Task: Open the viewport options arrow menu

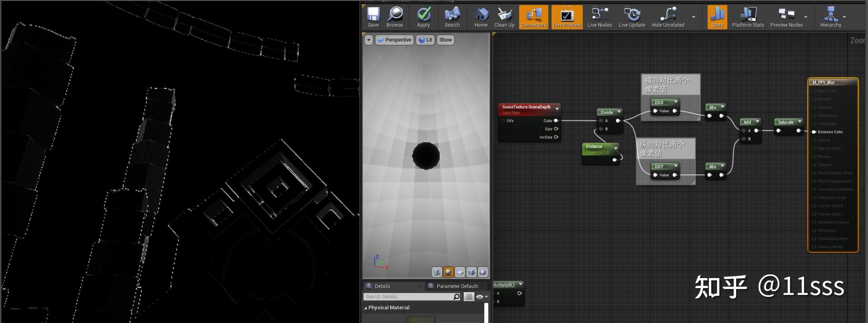Action: click(369, 40)
